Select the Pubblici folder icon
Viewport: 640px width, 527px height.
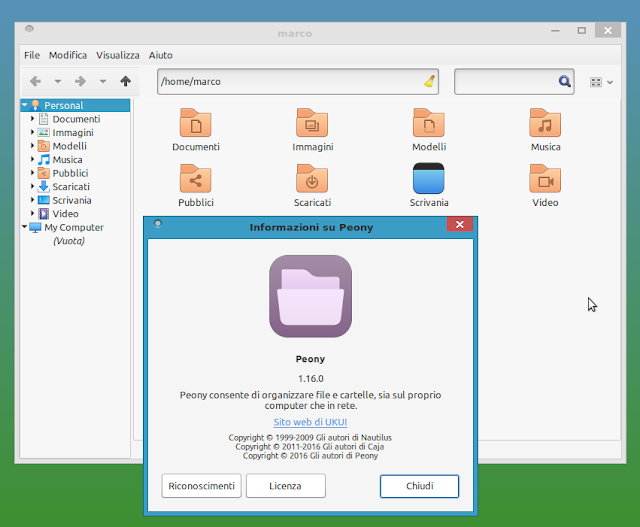(x=196, y=178)
